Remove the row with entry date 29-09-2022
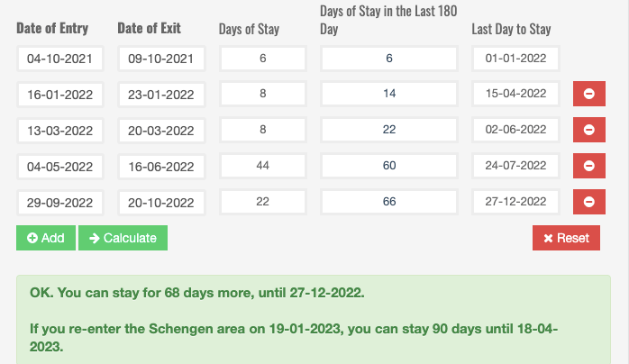 click(x=588, y=202)
